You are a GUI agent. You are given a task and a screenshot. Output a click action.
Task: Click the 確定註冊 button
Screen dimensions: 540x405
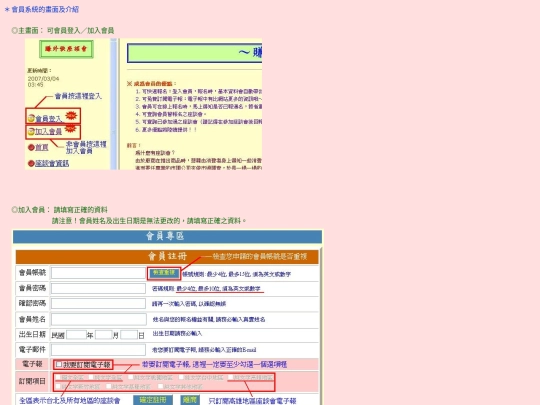(153, 400)
